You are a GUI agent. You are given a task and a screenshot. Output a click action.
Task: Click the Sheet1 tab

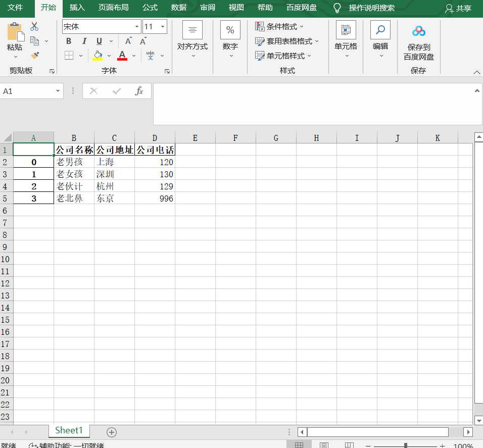click(x=69, y=430)
